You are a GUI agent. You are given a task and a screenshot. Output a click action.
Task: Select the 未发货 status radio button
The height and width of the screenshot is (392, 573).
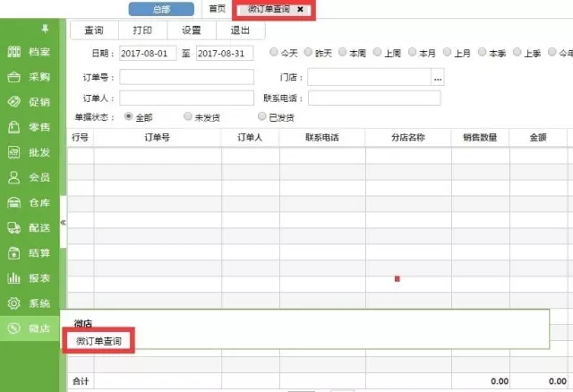188,116
